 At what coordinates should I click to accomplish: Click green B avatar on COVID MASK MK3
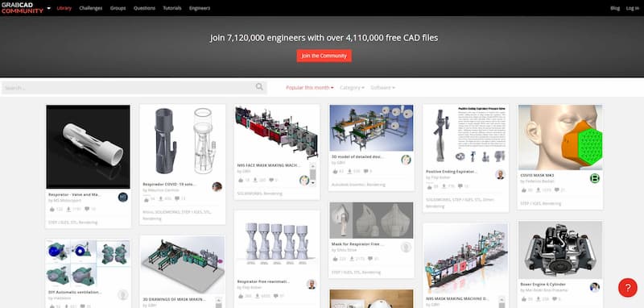point(595,178)
